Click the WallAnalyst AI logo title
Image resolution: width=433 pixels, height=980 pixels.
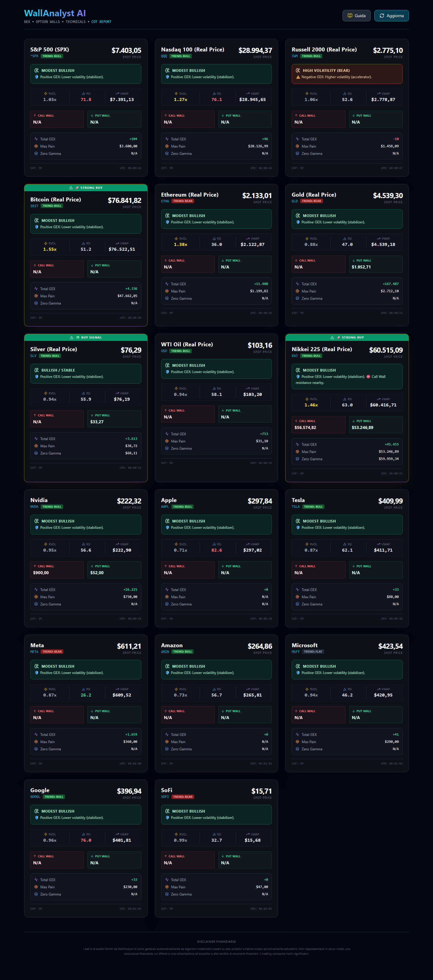(x=55, y=13)
